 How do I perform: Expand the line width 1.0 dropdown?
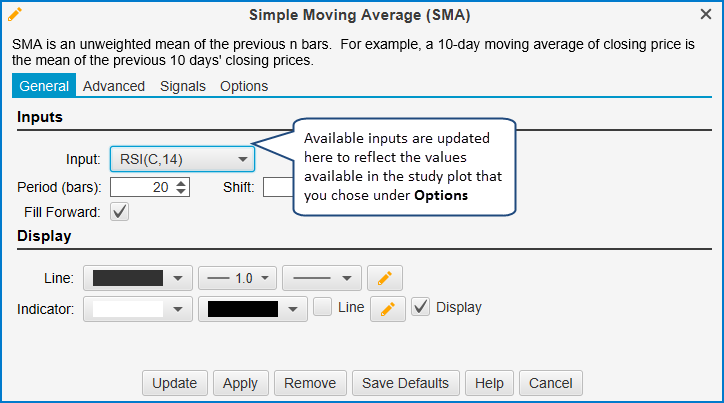tap(237, 278)
